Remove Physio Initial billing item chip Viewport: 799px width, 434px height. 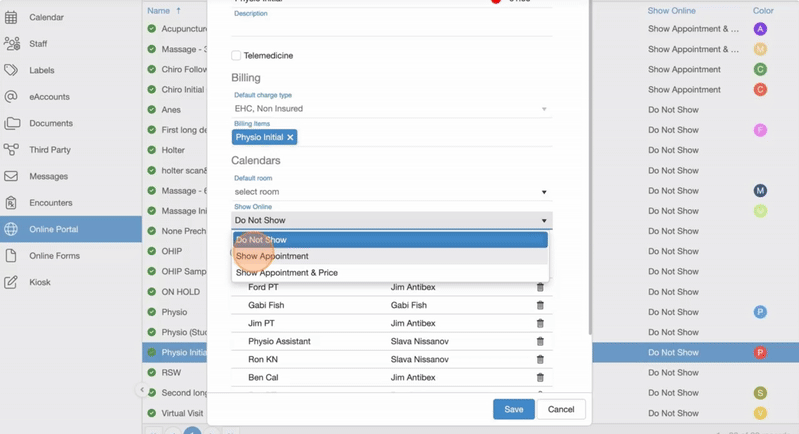pyautogui.click(x=290, y=138)
